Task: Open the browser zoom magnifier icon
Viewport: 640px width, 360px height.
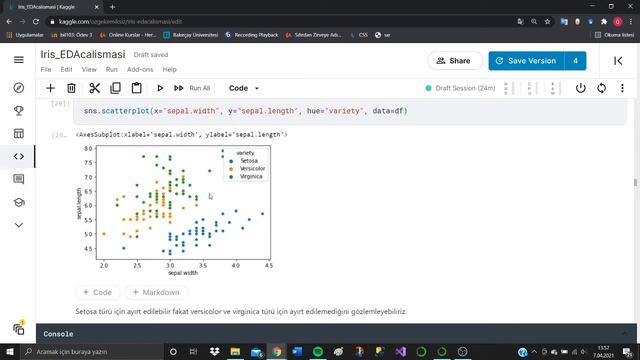Action: coord(534,22)
